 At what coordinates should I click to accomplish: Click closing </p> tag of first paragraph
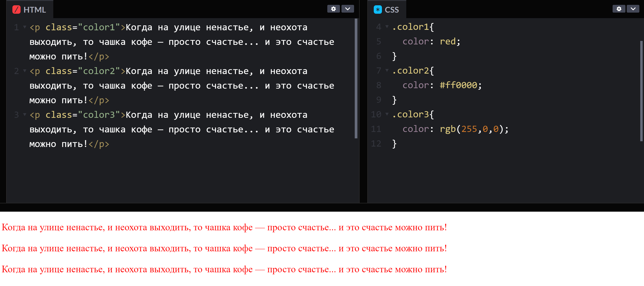99,57
